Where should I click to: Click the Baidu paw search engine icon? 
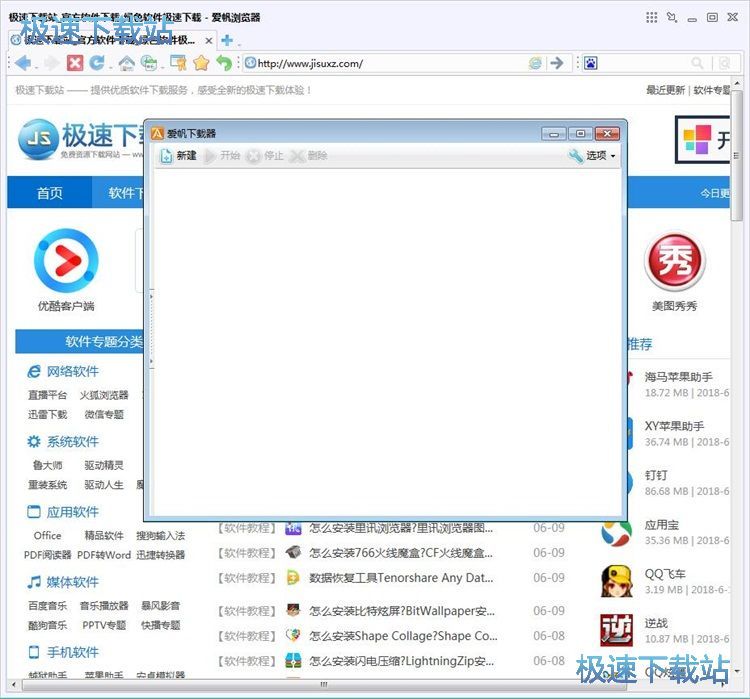pyautogui.click(x=590, y=63)
